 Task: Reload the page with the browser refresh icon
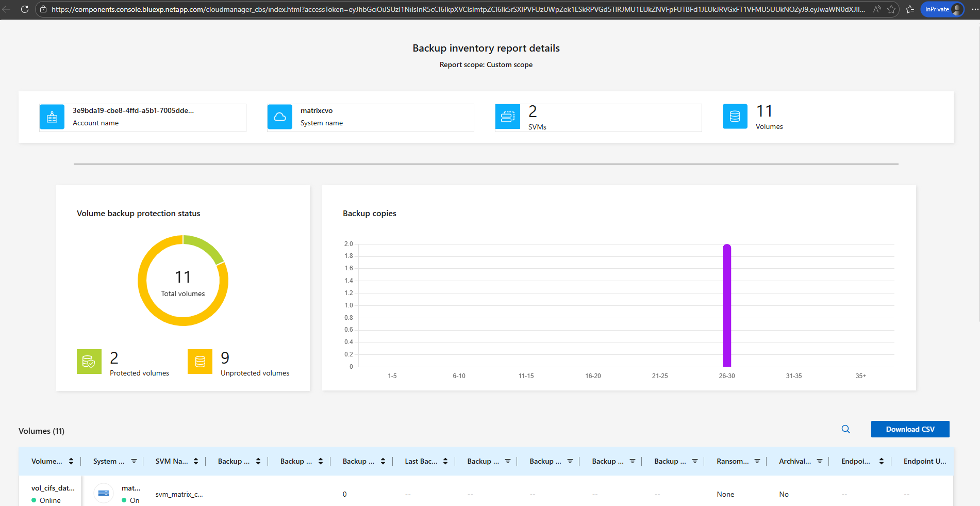click(24, 9)
